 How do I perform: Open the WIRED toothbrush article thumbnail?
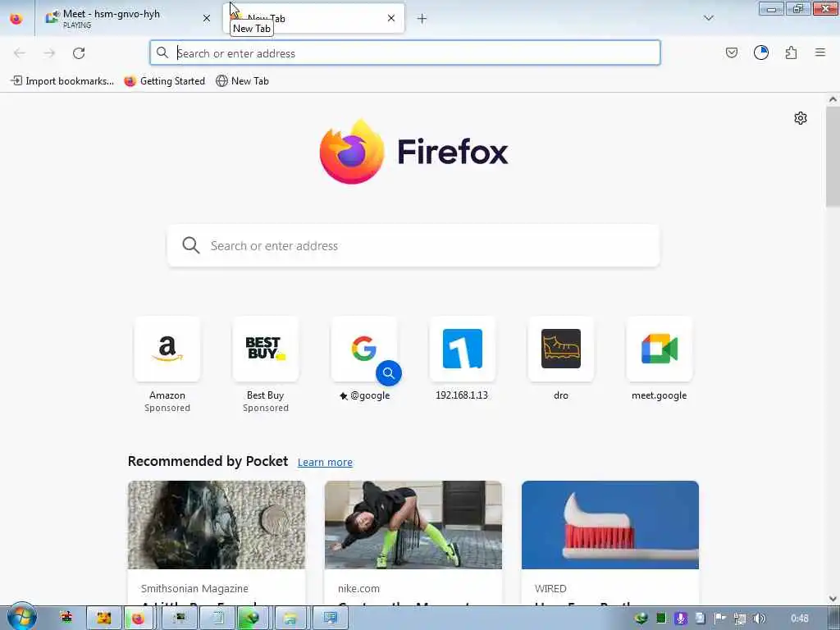[x=610, y=525]
